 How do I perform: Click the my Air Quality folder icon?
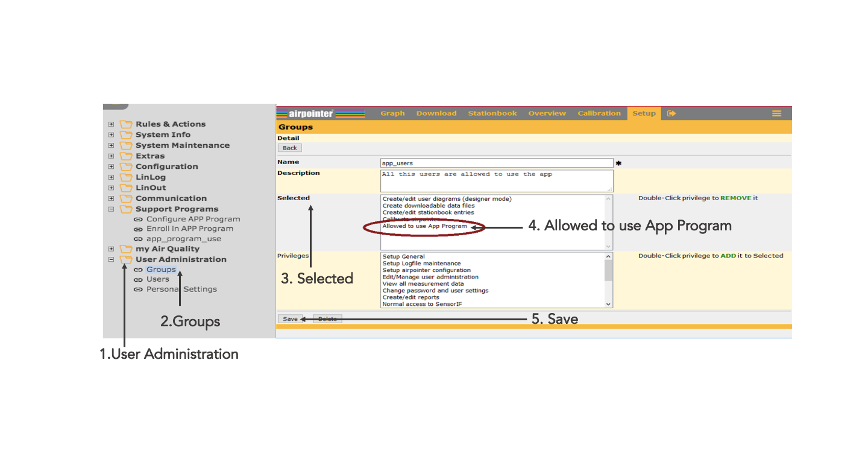[x=126, y=249]
